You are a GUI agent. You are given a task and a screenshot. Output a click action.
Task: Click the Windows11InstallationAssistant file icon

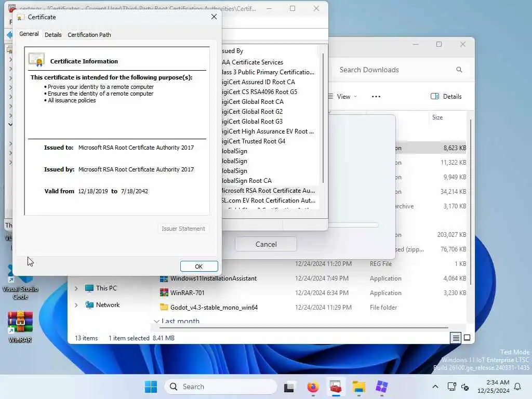point(164,278)
